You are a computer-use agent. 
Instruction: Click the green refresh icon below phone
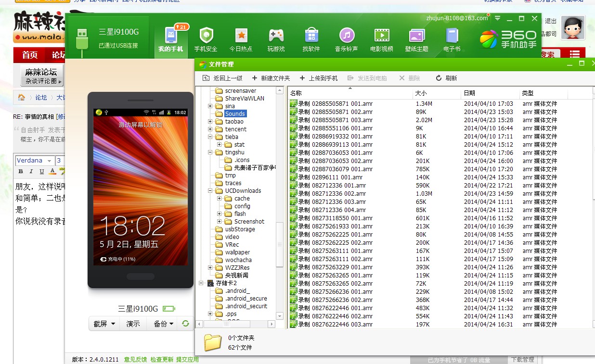point(185,324)
